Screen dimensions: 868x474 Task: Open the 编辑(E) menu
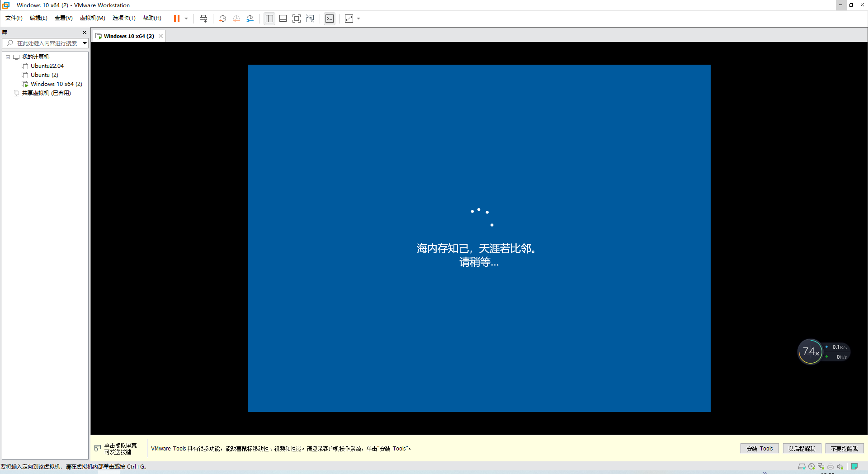38,18
